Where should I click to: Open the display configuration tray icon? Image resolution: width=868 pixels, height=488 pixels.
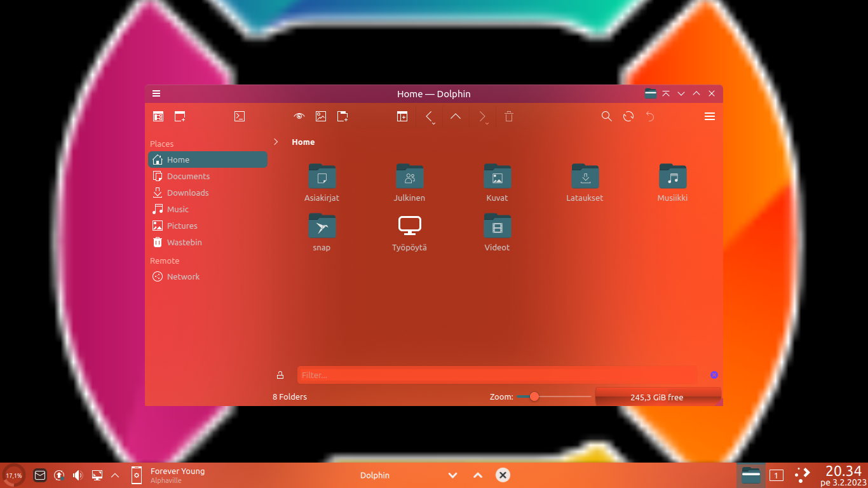[x=97, y=475]
